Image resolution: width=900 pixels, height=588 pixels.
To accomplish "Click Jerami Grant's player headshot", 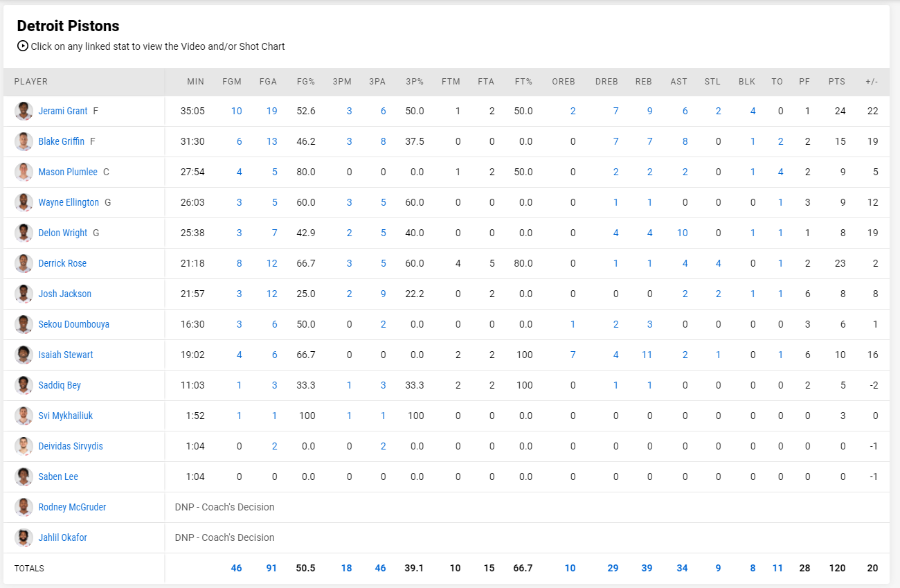I will click(x=24, y=111).
